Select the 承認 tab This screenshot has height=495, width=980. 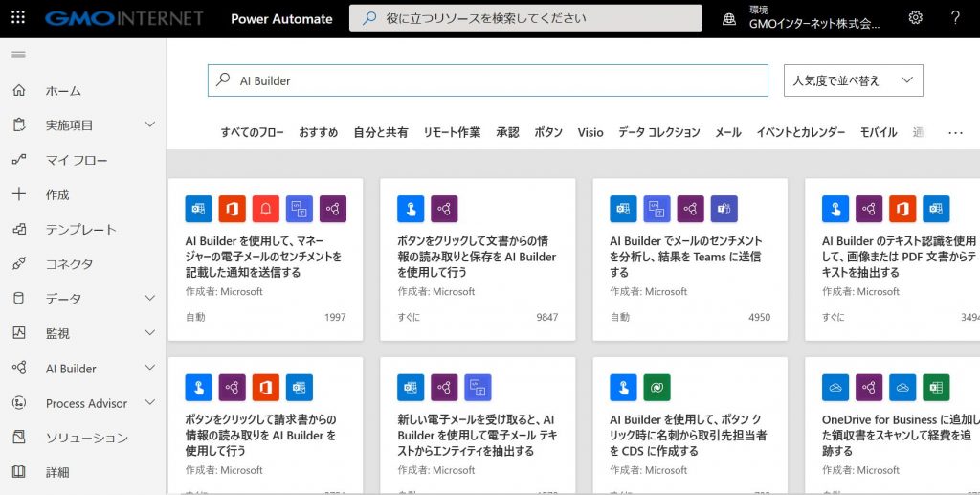(507, 132)
